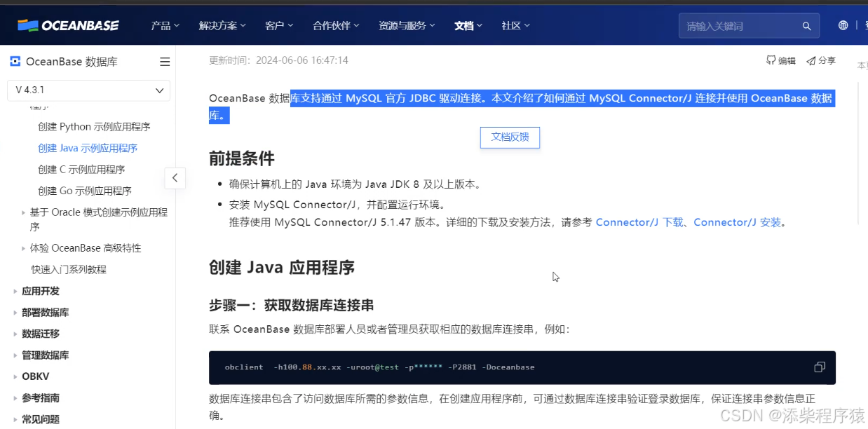The height and width of the screenshot is (429, 868).
Task: Open the 客户 menu
Action: click(x=279, y=26)
